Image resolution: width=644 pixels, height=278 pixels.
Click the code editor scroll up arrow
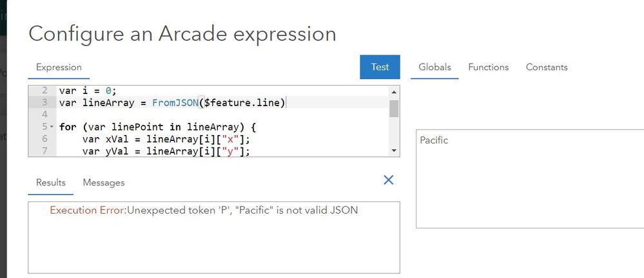(394, 91)
